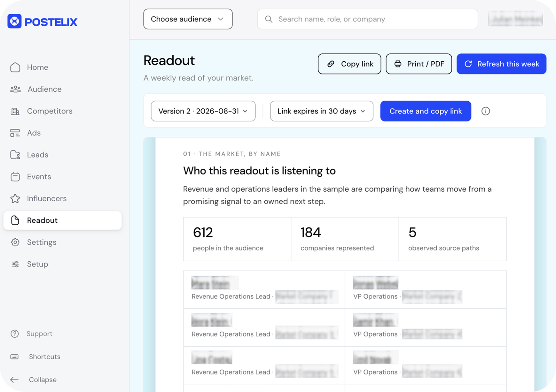Click the 184 companies represented stat
This screenshot has height=392, width=556.
[345, 239]
